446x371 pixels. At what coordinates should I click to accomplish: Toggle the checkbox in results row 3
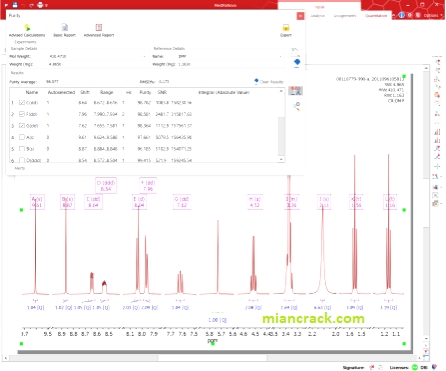[x=22, y=126]
